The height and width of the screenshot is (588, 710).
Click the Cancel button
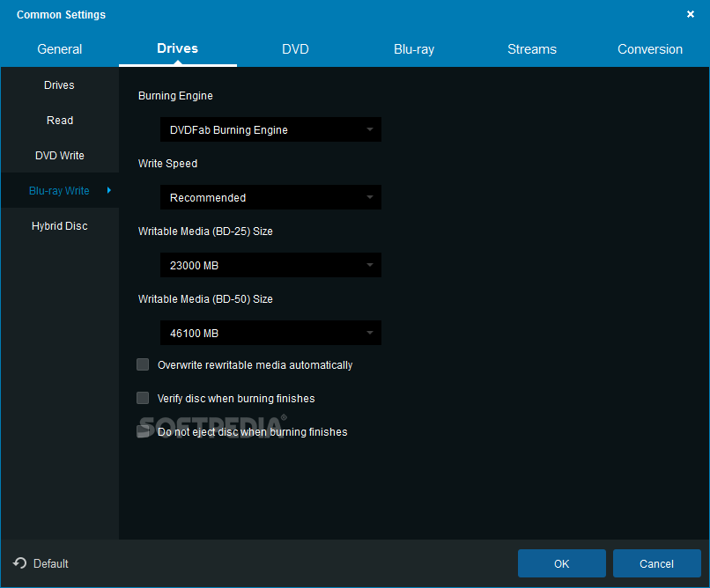click(x=657, y=563)
